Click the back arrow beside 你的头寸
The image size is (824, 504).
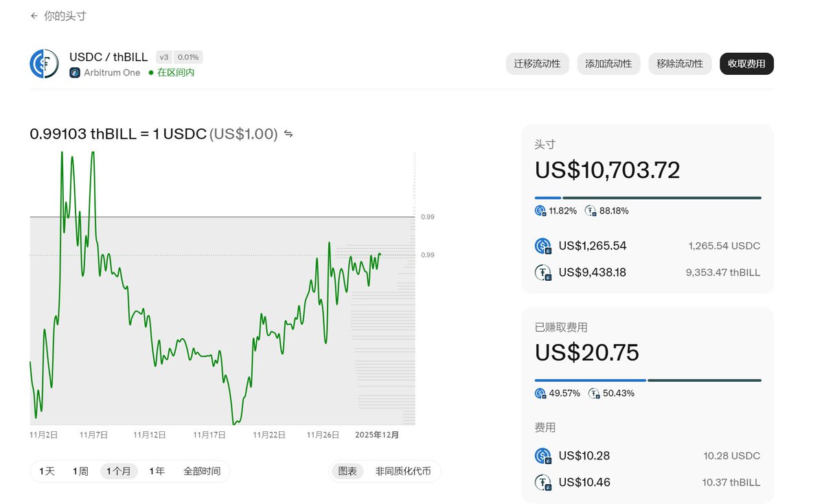coord(34,16)
